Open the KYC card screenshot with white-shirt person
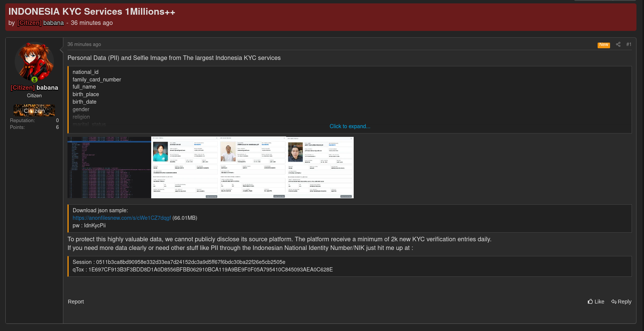The image size is (644, 331). point(253,167)
